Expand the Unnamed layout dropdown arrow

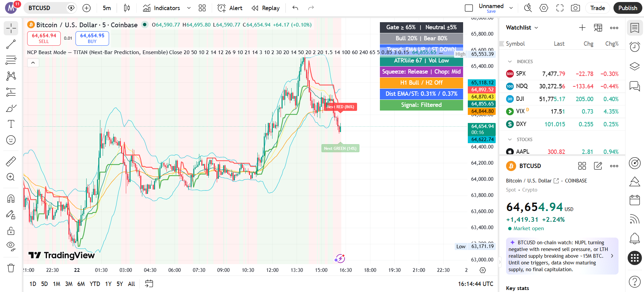(511, 8)
